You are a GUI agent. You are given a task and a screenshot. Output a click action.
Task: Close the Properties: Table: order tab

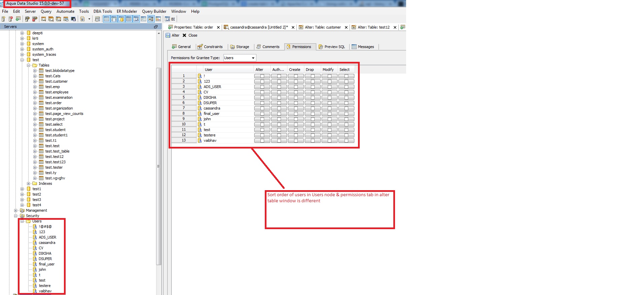coord(218,28)
